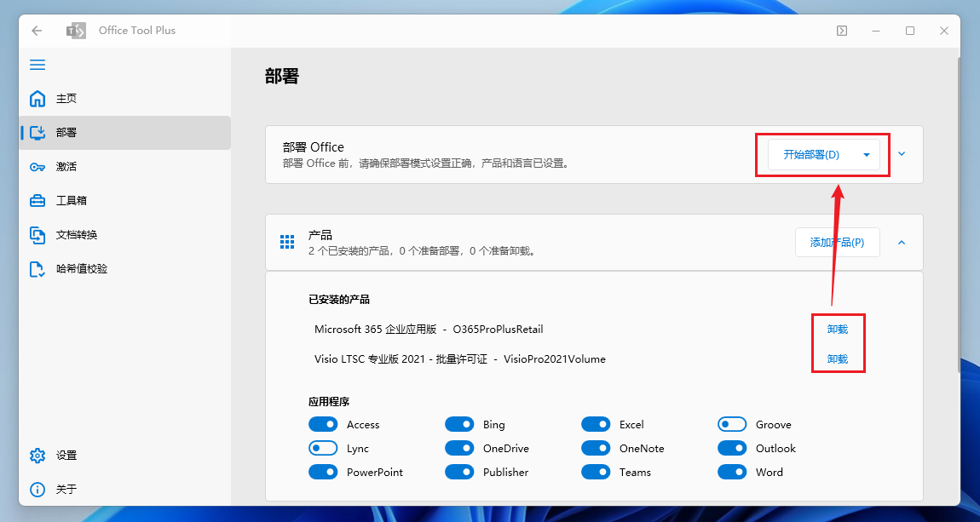This screenshot has height=522, width=980.
Task: Open 文档转换 page
Action: coord(125,235)
